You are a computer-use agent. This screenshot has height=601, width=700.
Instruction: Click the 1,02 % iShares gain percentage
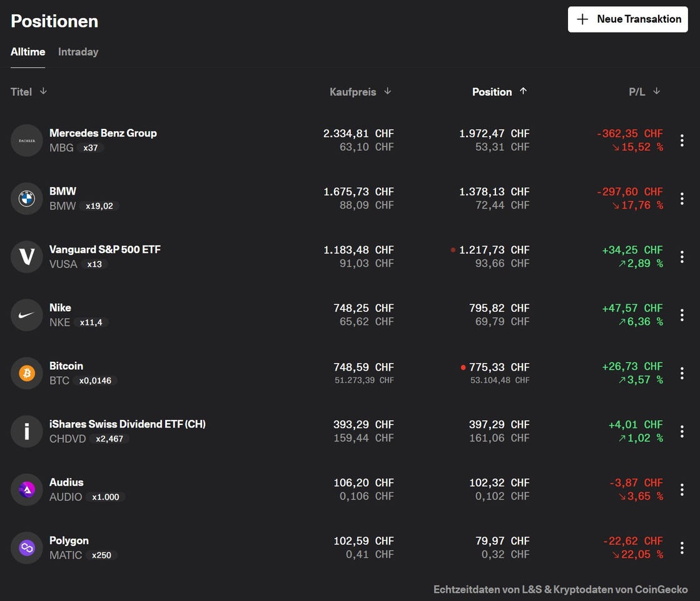point(641,438)
